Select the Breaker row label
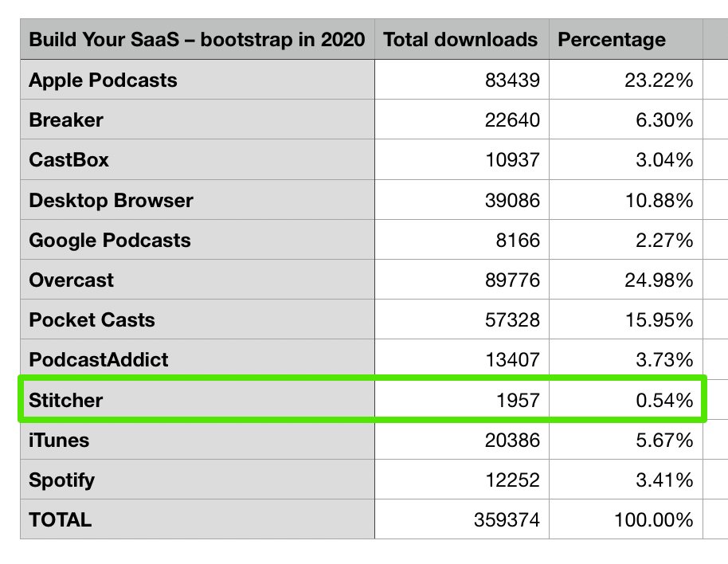The width and height of the screenshot is (728, 564). pyautogui.click(x=66, y=120)
